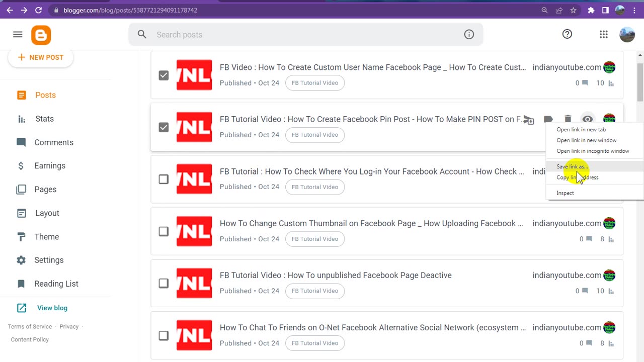The width and height of the screenshot is (644, 362).
Task: Click comments icon on Custom User Name post
Action: (x=585, y=83)
